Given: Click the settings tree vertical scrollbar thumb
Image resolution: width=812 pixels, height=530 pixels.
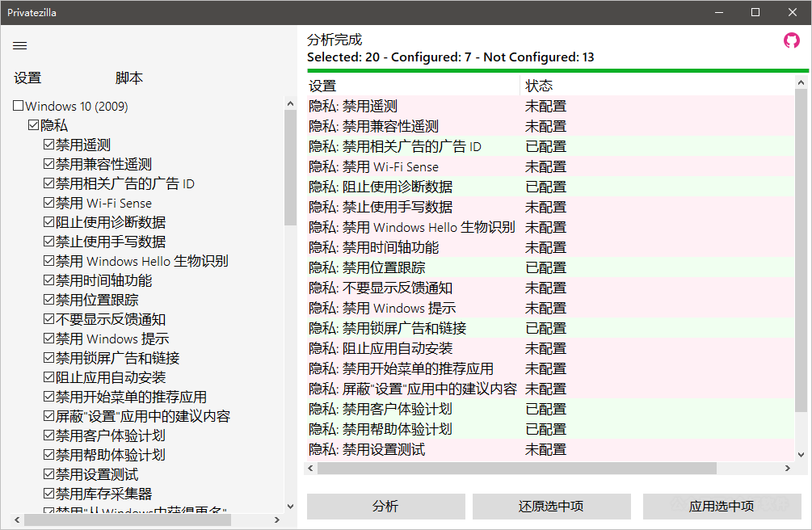Looking at the screenshot, I should [290, 168].
